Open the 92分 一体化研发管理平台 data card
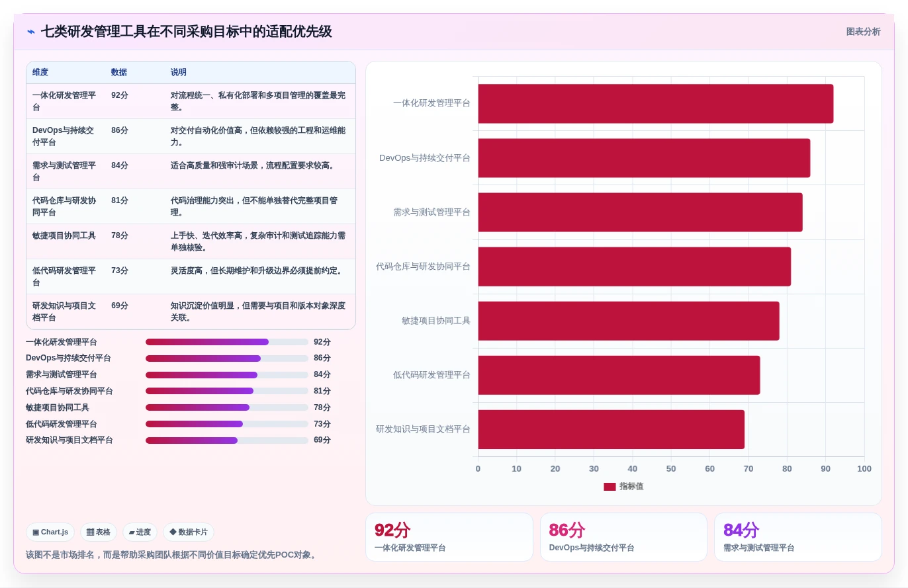 tap(449, 537)
